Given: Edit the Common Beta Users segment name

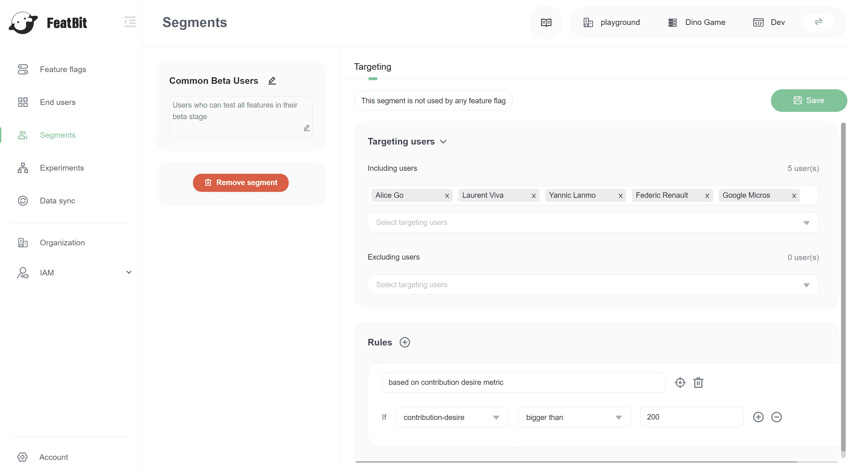Looking at the screenshot, I should click(x=272, y=81).
